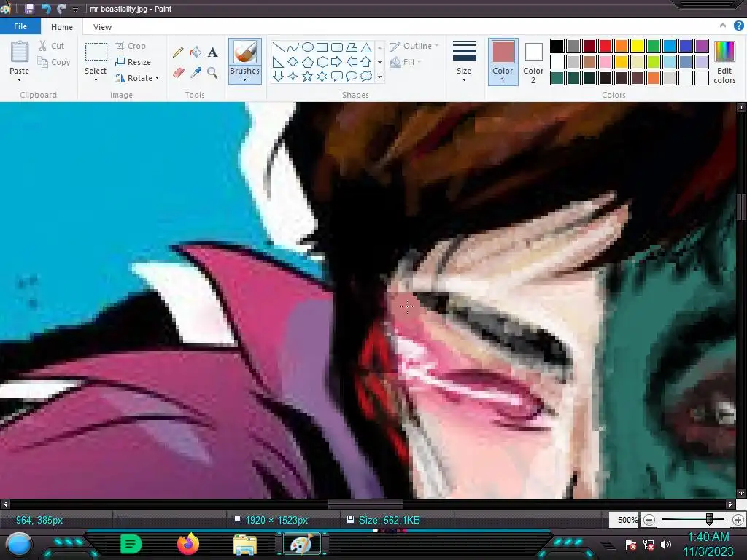Choose the Hexagon shape
The width and height of the screenshot is (747, 560).
(x=322, y=62)
